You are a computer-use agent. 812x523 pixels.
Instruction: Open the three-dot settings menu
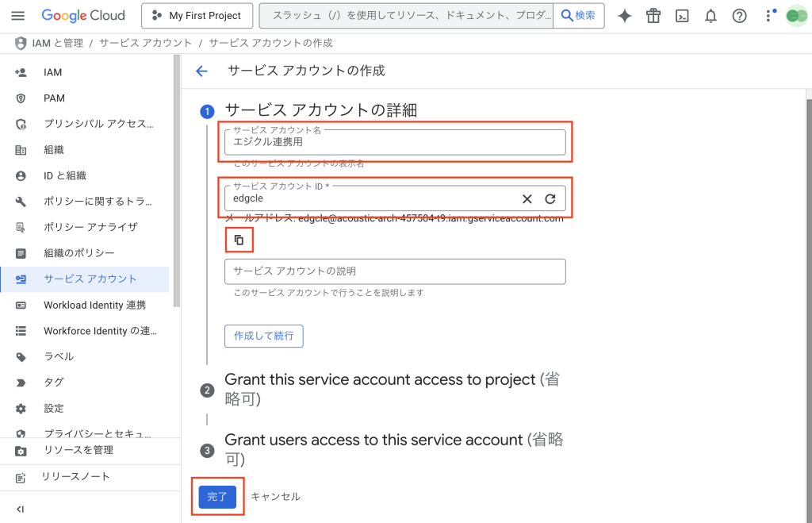coord(768,16)
